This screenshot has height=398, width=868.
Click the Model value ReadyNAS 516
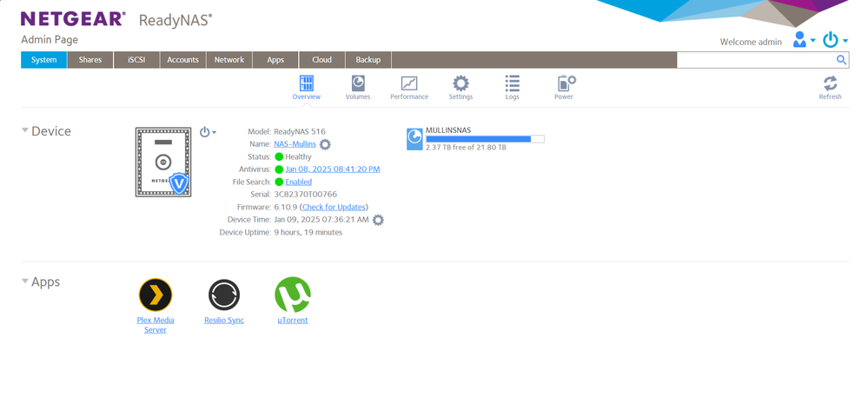(x=300, y=132)
